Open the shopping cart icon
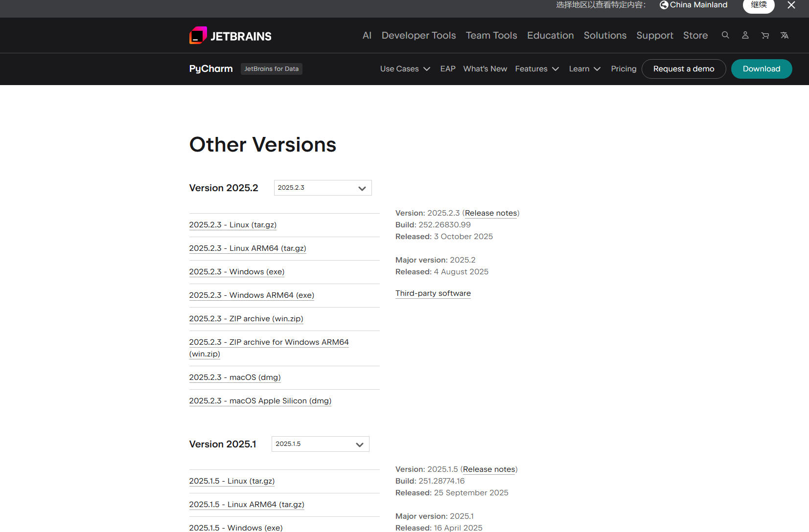The image size is (809, 532). tap(765, 35)
